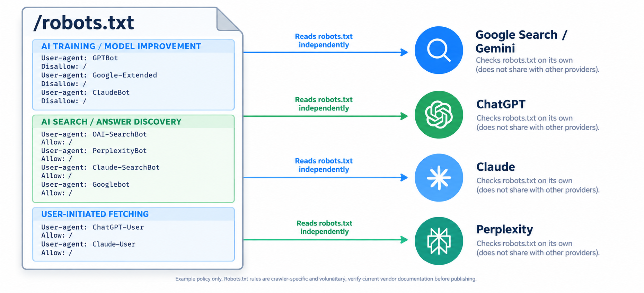Select the "User-agent: Google-Extended" line

click(x=99, y=75)
